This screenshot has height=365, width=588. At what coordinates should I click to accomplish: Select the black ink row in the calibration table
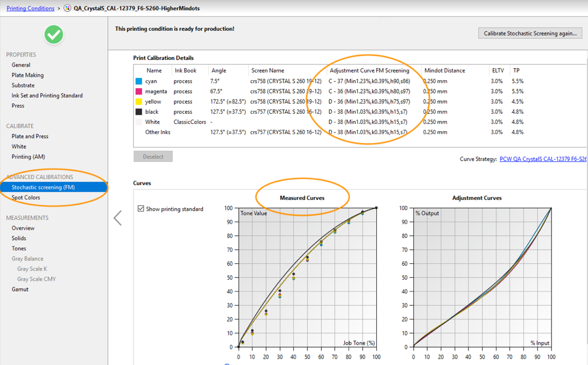coord(212,112)
